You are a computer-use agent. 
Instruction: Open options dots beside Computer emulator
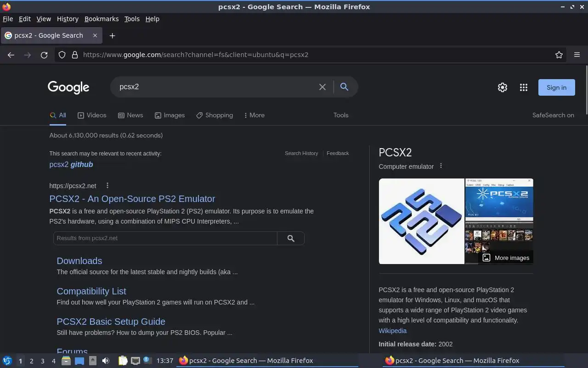point(441,166)
